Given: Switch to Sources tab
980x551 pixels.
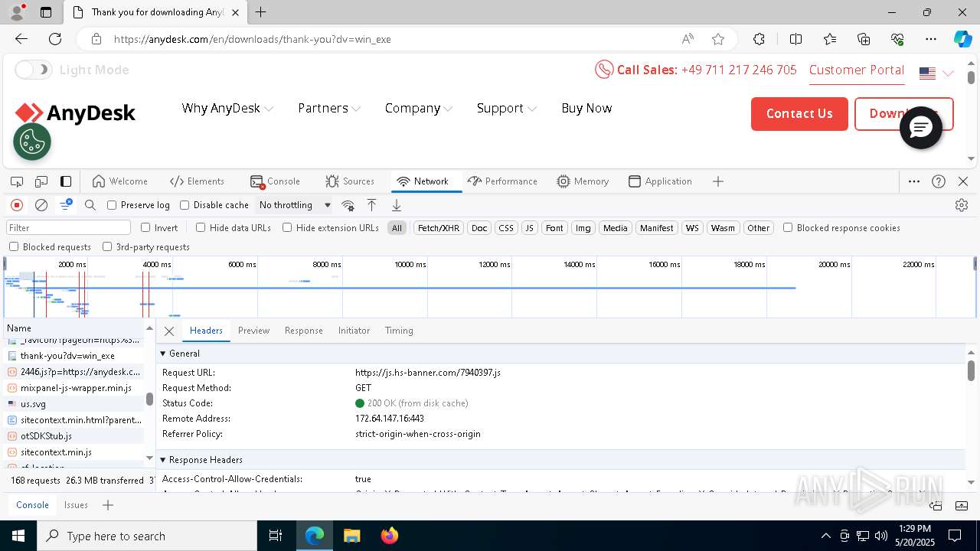Looking at the screenshot, I should tap(350, 181).
